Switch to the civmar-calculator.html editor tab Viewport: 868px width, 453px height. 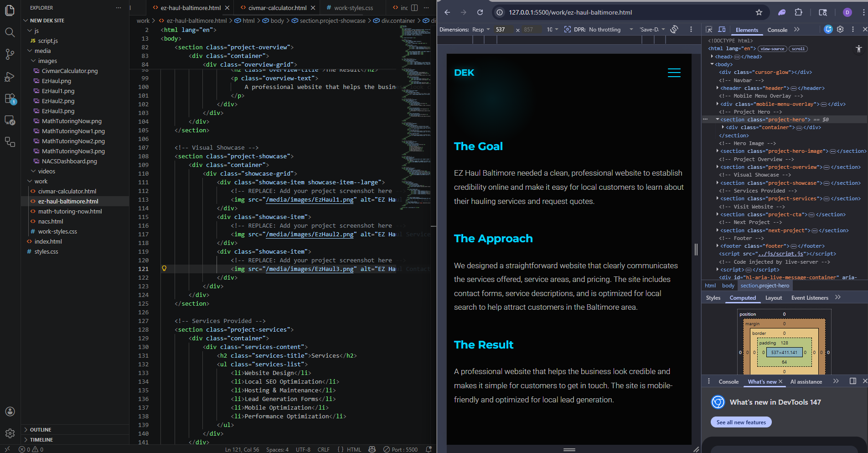(277, 8)
